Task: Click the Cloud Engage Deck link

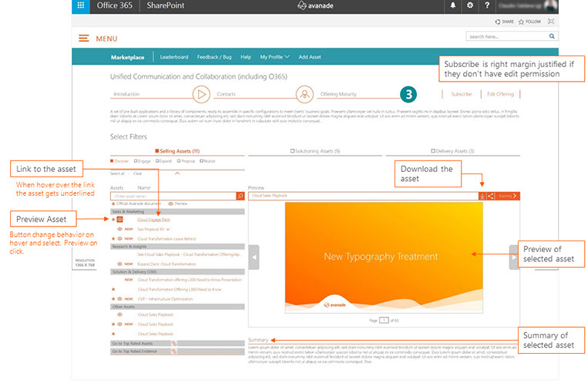Action: click(x=153, y=219)
